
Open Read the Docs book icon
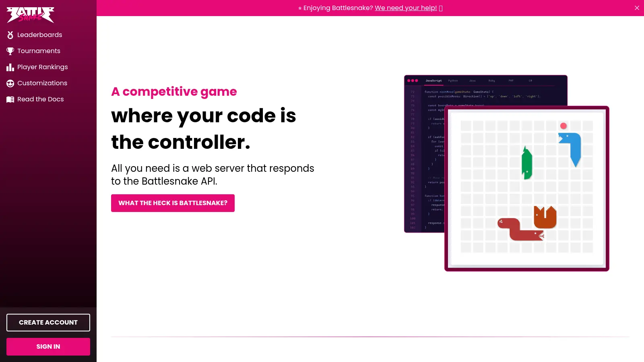[x=10, y=99]
